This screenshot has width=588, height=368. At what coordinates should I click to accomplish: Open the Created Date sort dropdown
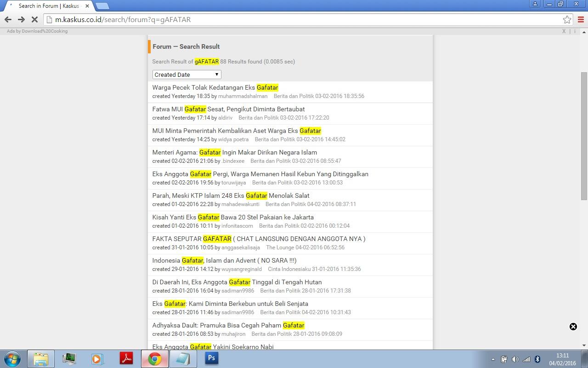(187, 75)
